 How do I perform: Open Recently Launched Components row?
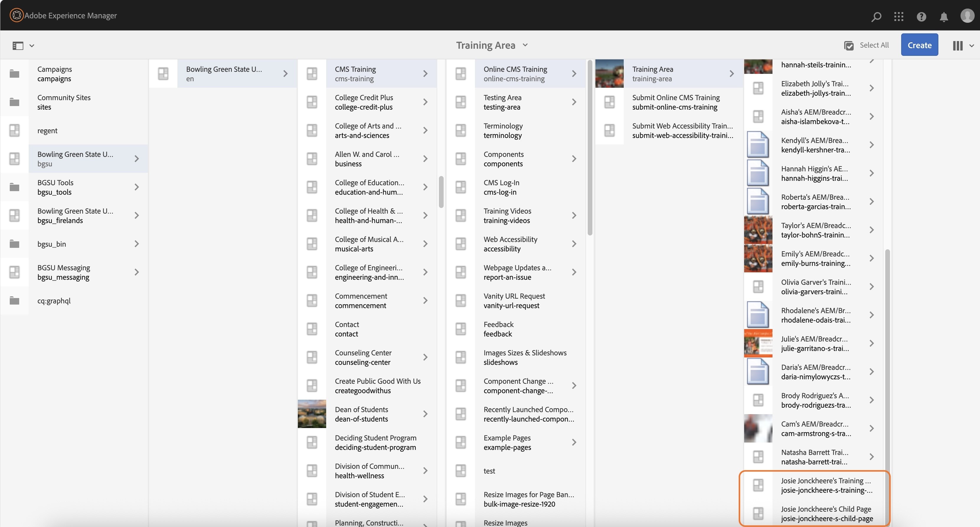click(x=516, y=414)
